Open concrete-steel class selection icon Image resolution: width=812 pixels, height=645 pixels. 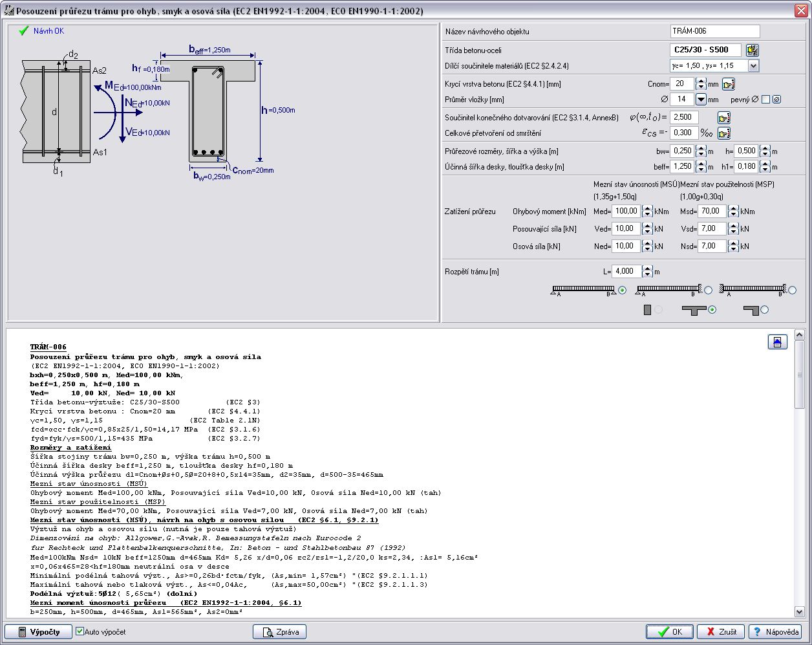(x=752, y=50)
